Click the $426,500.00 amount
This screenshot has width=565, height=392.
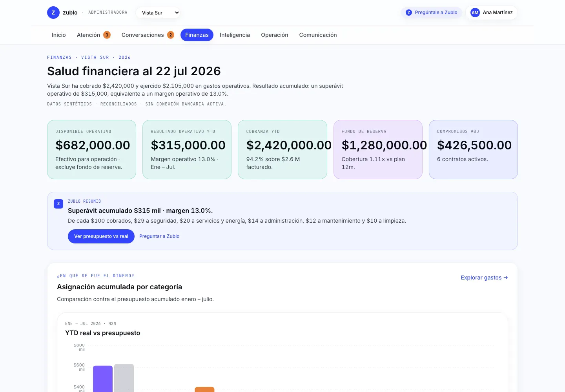pyautogui.click(x=474, y=145)
